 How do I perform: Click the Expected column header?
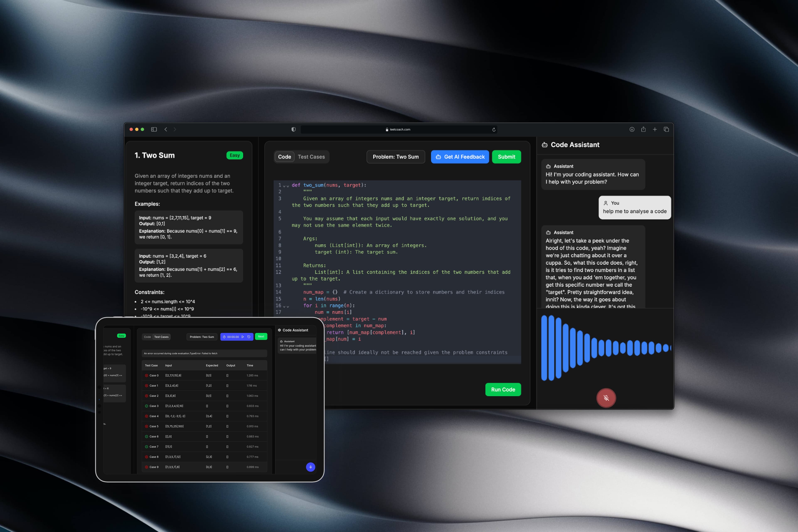212,365
